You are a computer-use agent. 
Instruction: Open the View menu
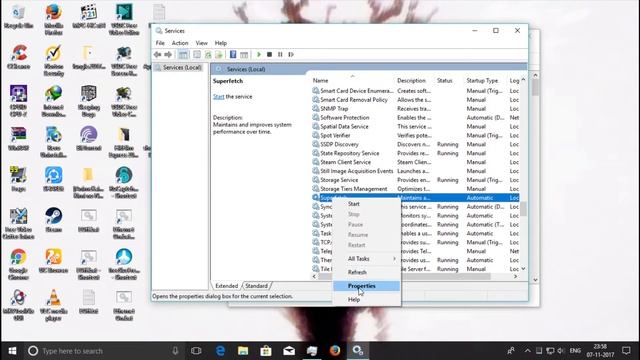[x=202, y=43]
